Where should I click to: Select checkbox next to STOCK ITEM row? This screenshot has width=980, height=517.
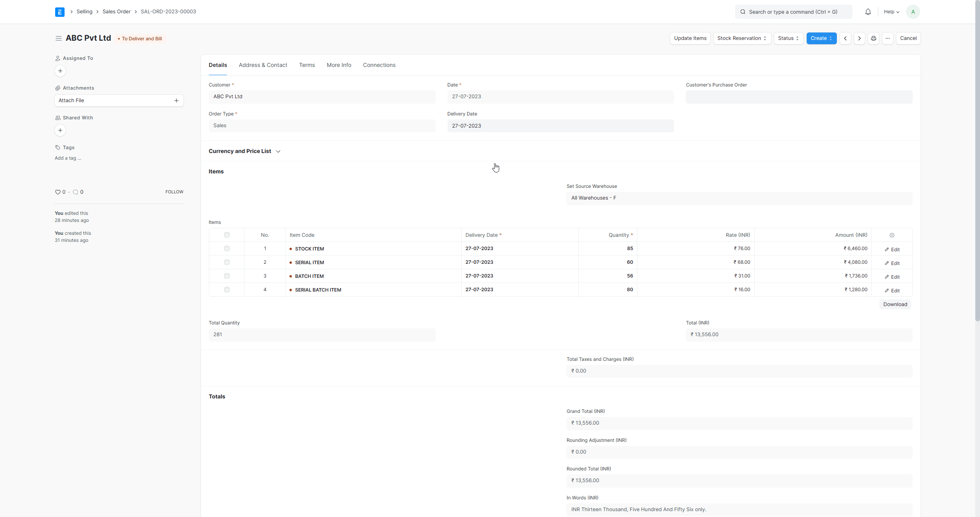(227, 249)
